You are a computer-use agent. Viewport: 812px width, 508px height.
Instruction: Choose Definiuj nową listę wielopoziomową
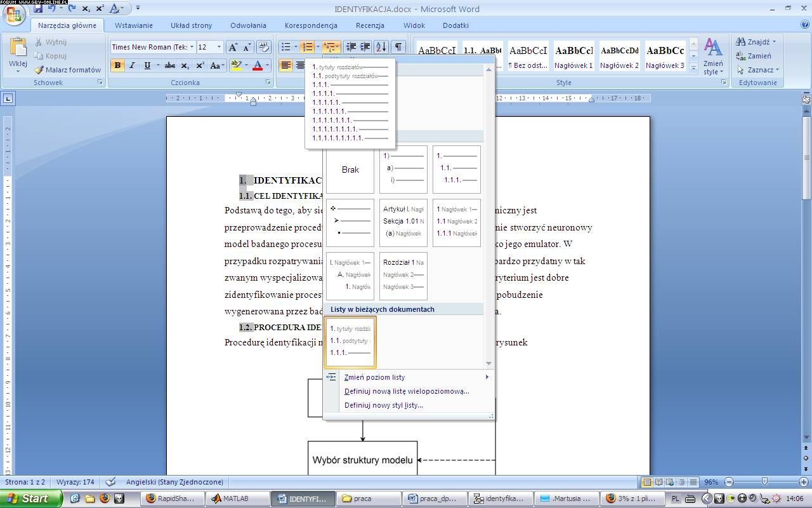(x=407, y=391)
